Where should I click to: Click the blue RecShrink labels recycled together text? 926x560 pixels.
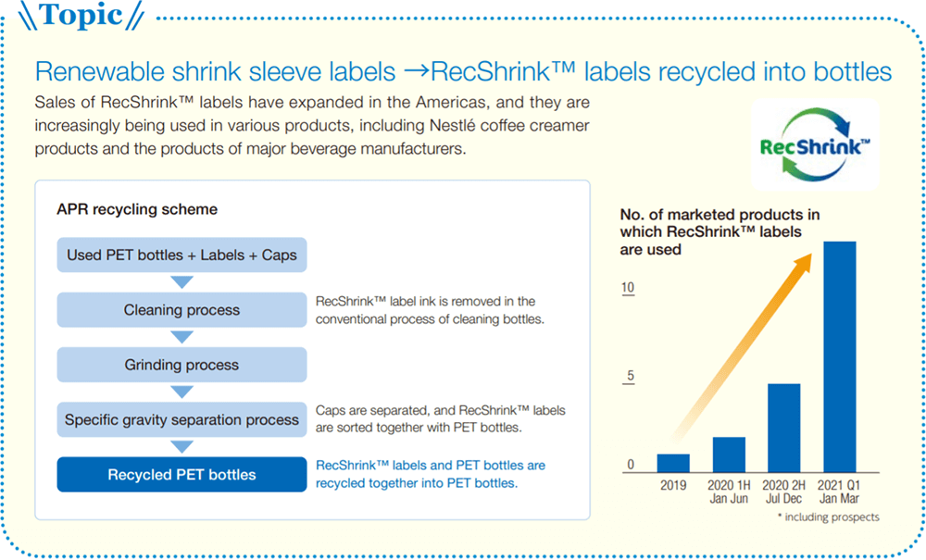[x=431, y=474]
